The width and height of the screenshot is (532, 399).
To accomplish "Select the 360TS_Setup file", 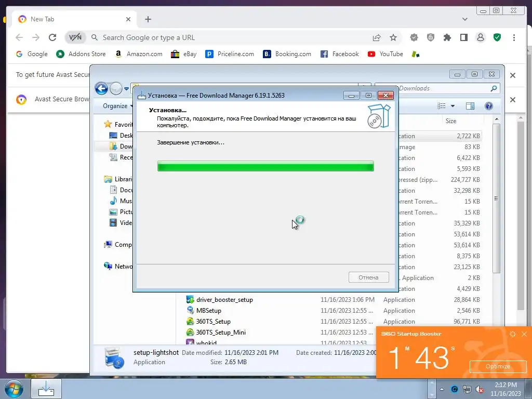I will pos(213,321).
